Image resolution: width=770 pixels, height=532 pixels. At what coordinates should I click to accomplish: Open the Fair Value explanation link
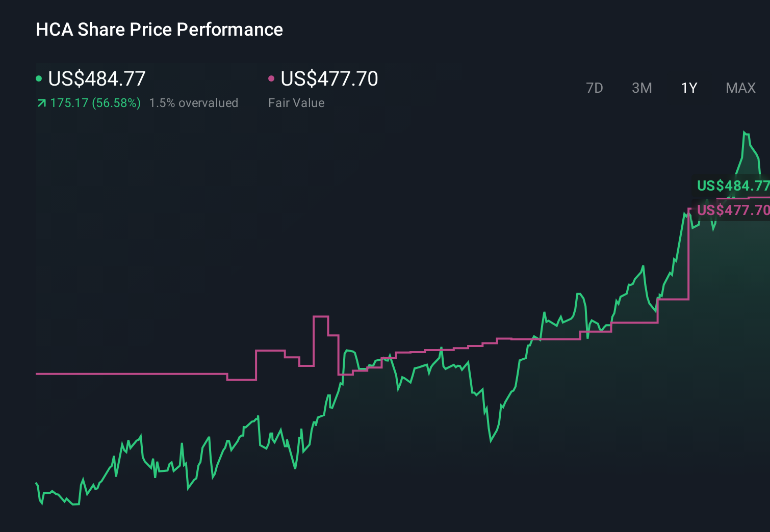(x=296, y=102)
